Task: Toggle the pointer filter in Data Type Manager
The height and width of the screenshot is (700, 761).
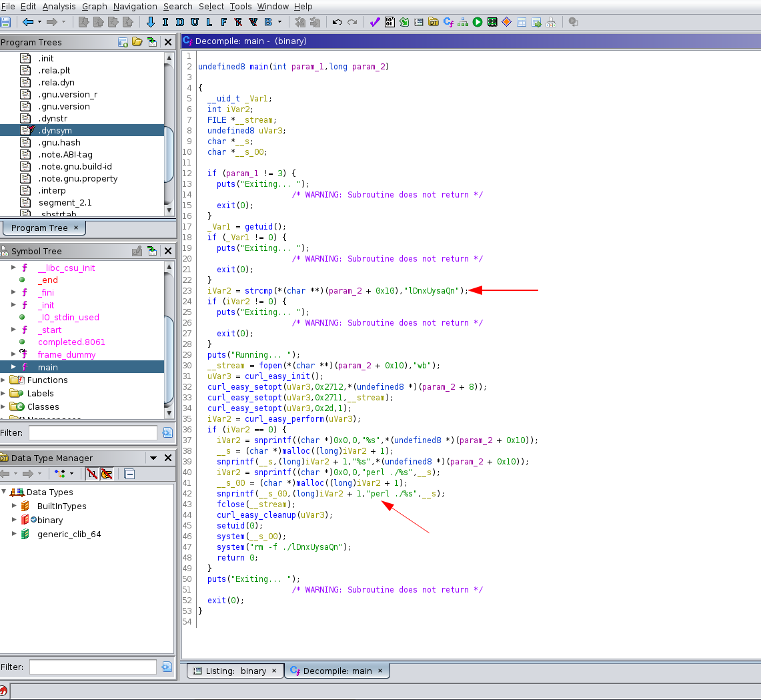Action: pyautogui.click(x=107, y=474)
